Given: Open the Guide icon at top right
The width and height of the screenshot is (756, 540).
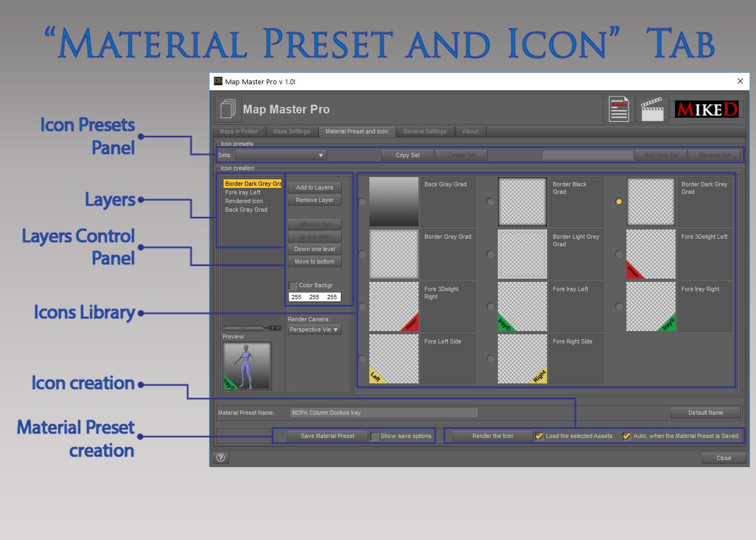Looking at the screenshot, I should [x=618, y=109].
